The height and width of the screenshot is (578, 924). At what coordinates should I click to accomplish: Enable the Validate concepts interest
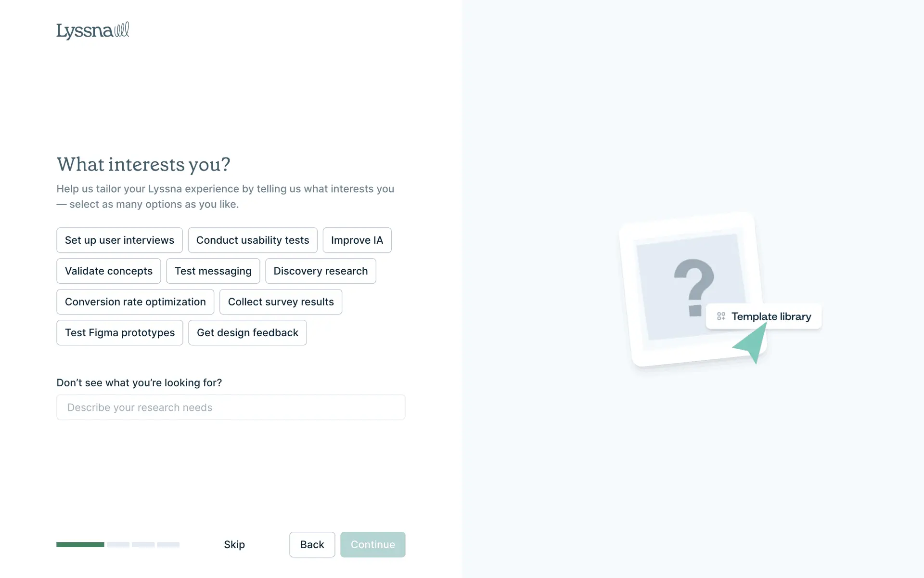point(109,271)
